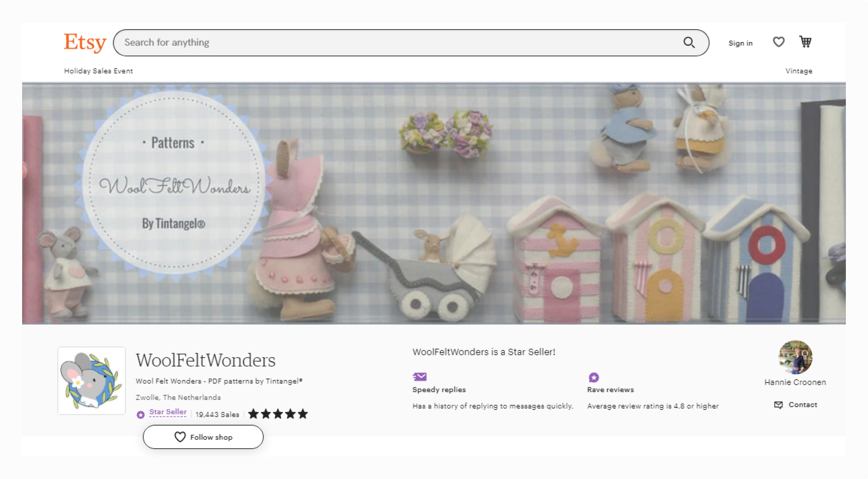Screen dimensions: 868x479
Task: Click 'WoolFeltWonders is a Star Seller!' heading
Action: point(484,352)
